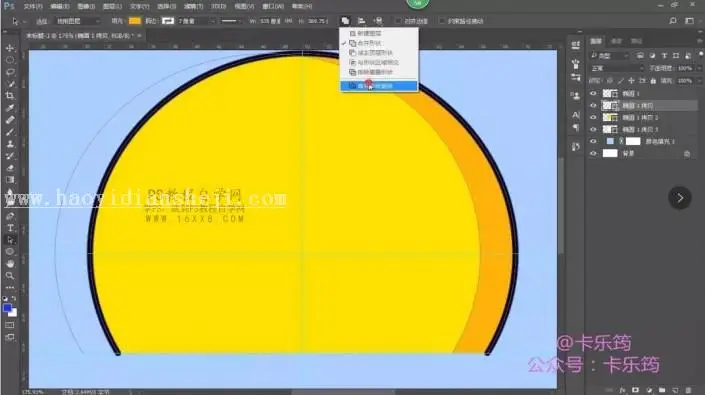Click the 描边 stroke color swatch
This screenshot has height=395, width=705.
(168, 21)
